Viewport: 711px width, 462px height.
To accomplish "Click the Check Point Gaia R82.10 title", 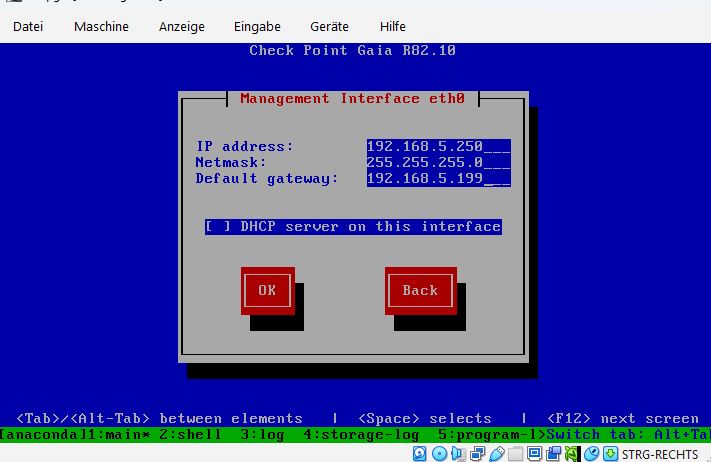I will [352, 50].
